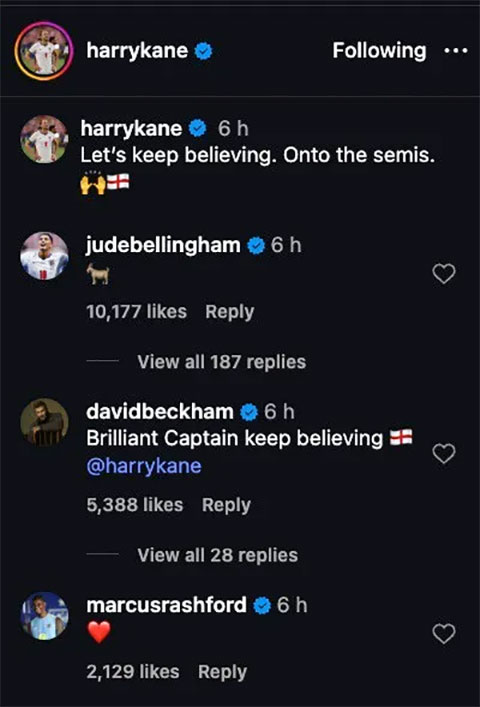This screenshot has width=480, height=707.
Task: Like marcusrashford's heart comment
Action: point(444,634)
